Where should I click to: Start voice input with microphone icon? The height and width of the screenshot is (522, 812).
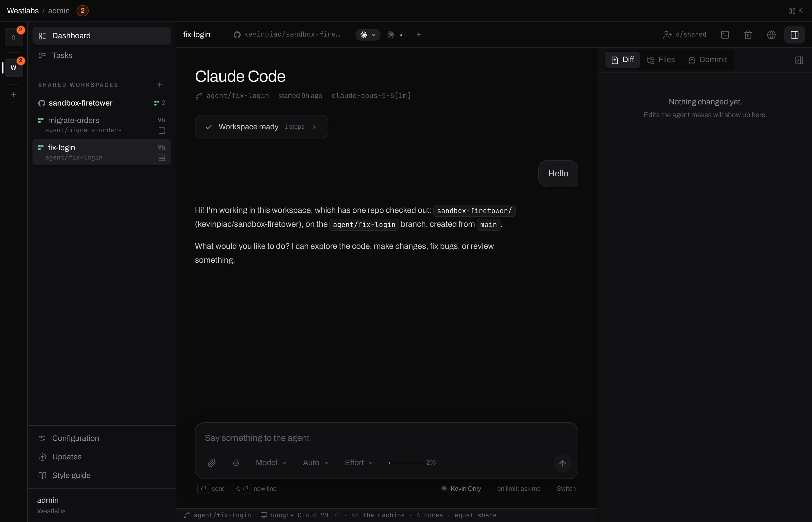tap(236, 463)
